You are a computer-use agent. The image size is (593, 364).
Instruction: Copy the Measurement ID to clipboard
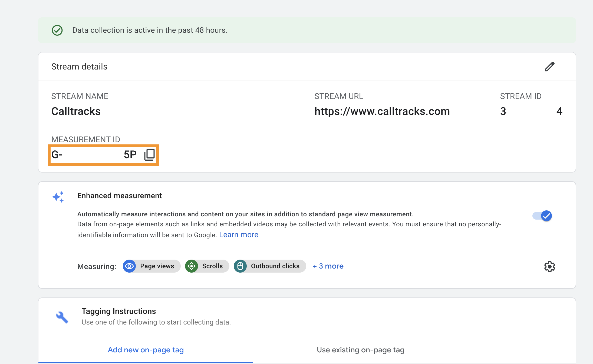pos(149,155)
